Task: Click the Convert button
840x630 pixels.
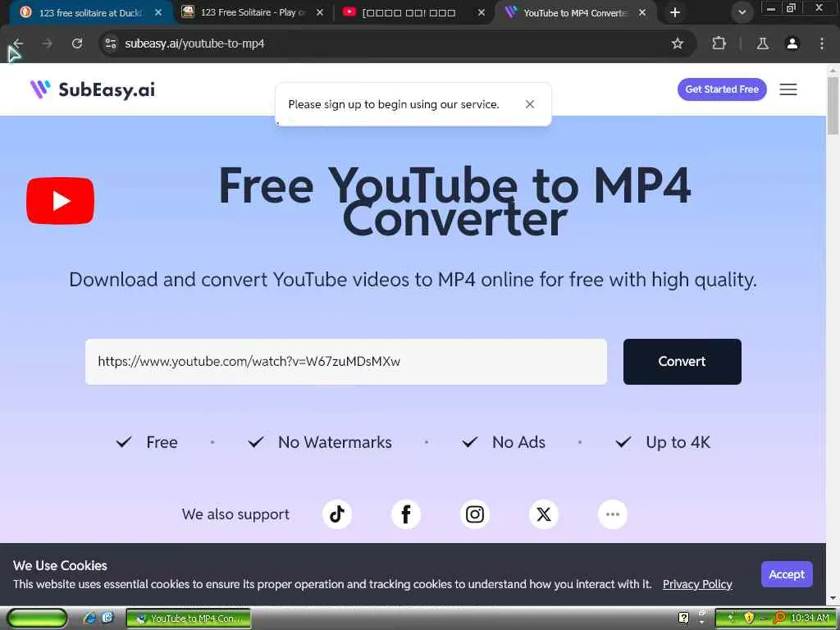Action: pyautogui.click(x=682, y=362)
